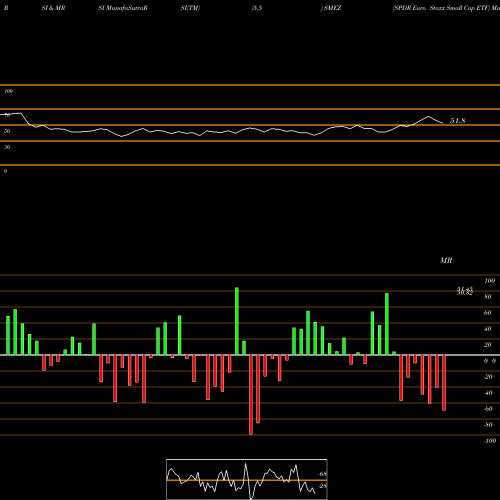Click the 'SI & MR' header label
Screen dimensions: 500x500
[x=53, y=8]
